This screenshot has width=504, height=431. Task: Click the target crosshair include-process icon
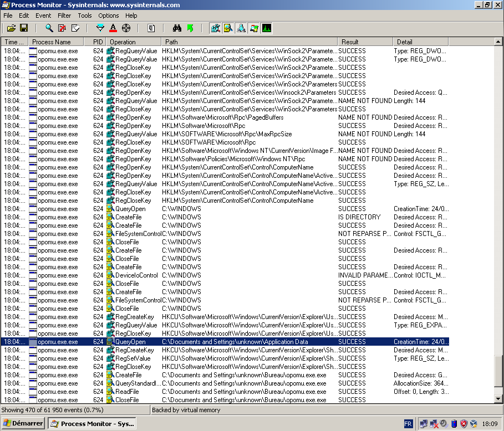coord(126,28)
